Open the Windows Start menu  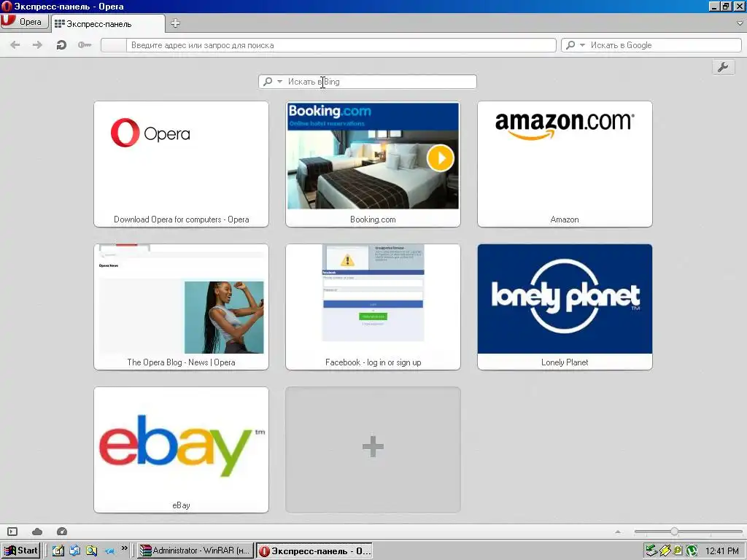(x=20, y=551)
